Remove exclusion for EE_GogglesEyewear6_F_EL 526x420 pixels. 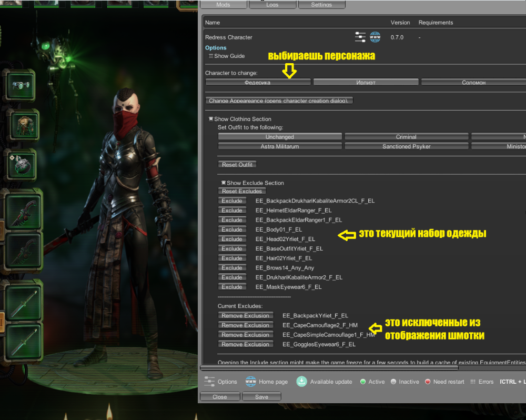[x=246, y=344]
